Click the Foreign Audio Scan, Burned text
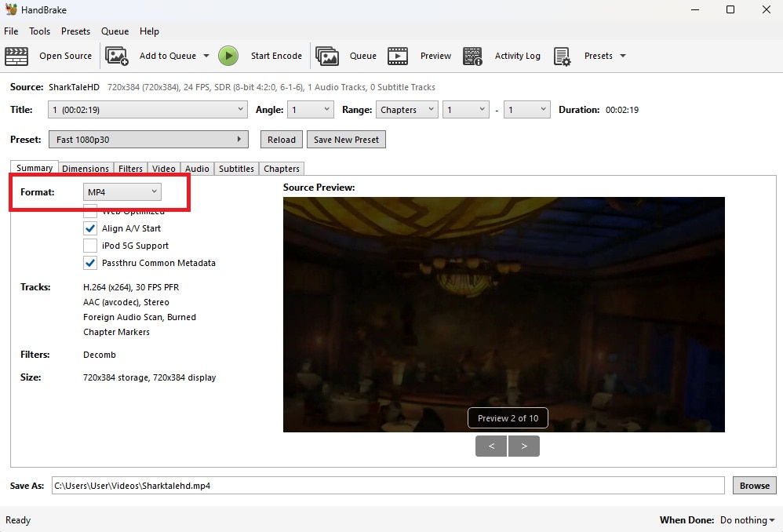The image size is (783, 532). pos(140,317)
